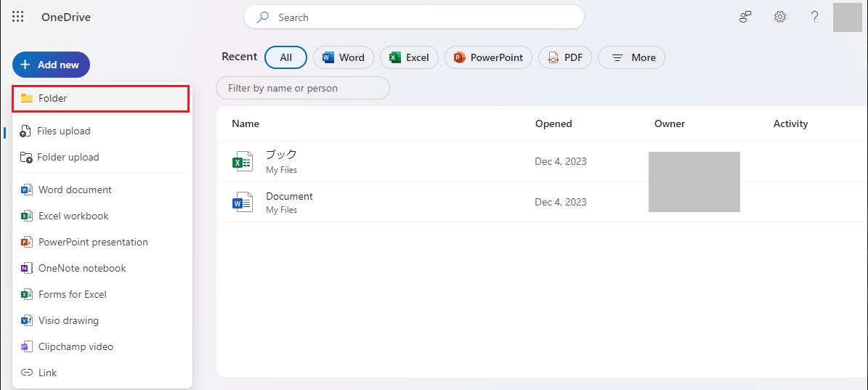
Task: Click the Word file icon for Document
Action: coord(243,203)
